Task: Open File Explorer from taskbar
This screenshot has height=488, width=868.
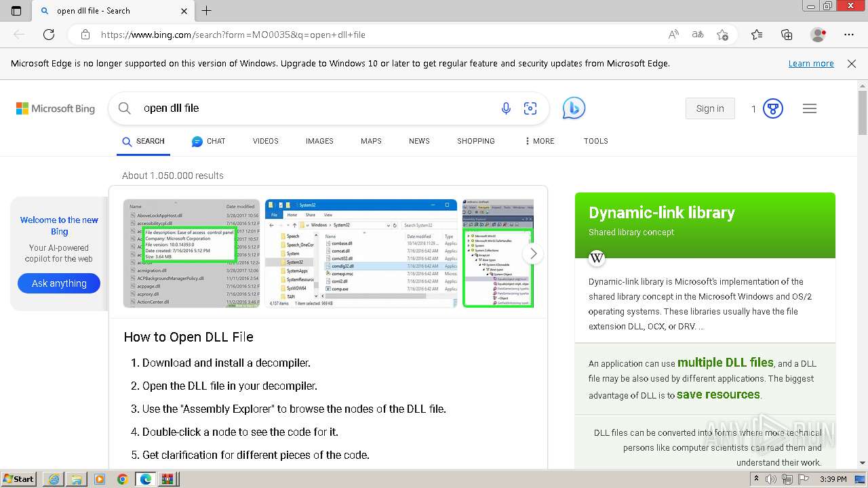Action: click(77, 479)
